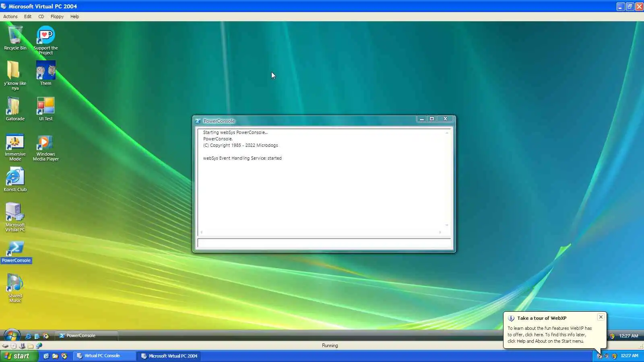Launch media player from host quick launch
The width and height of the screenshot is (644, 362).
click(x=64, y=356)
